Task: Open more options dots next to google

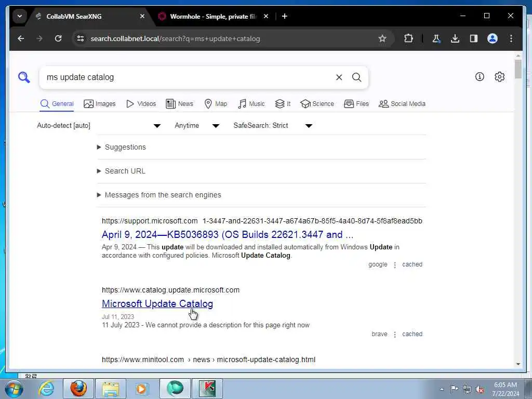Action: [x=395, y=265]
